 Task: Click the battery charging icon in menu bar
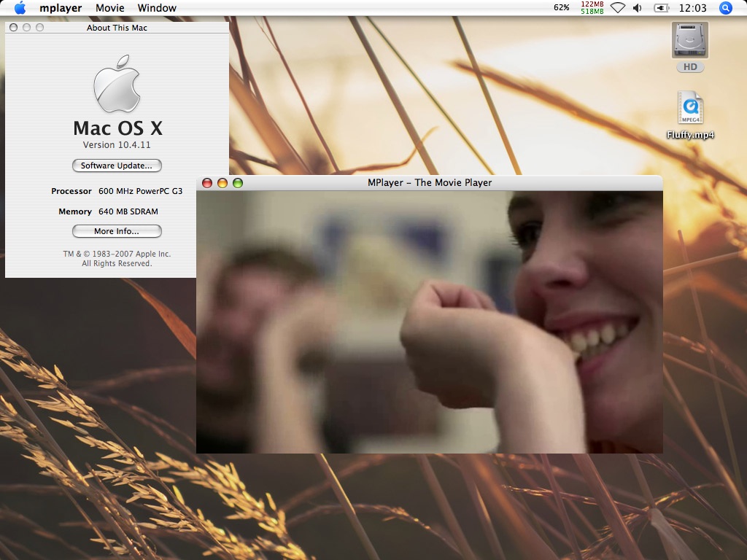[661, 7]
